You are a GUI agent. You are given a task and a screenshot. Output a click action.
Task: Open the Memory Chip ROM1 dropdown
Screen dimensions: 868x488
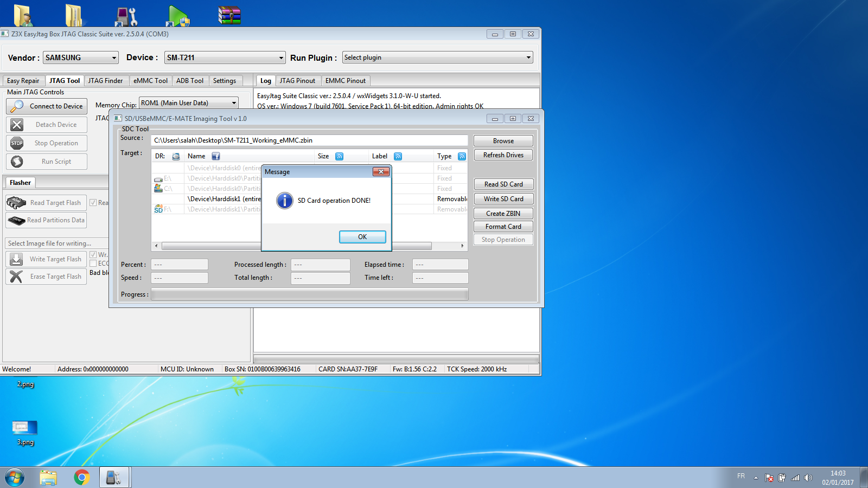point(189,103)
